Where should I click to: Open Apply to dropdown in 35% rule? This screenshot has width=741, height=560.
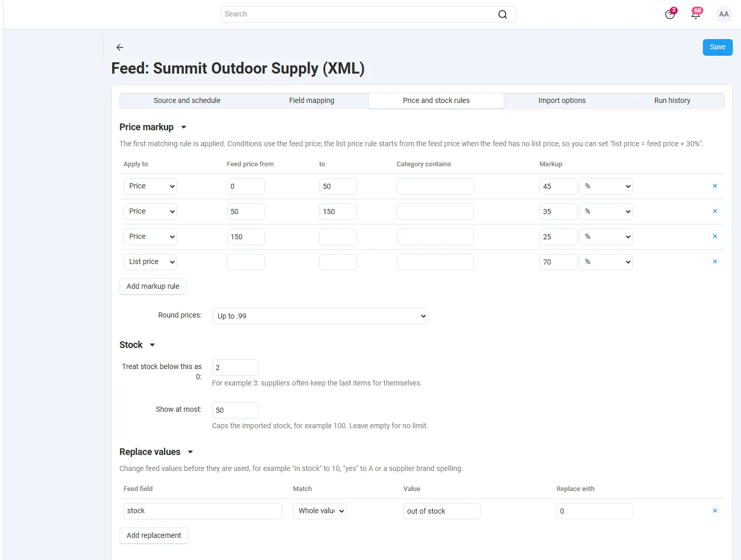150,212
